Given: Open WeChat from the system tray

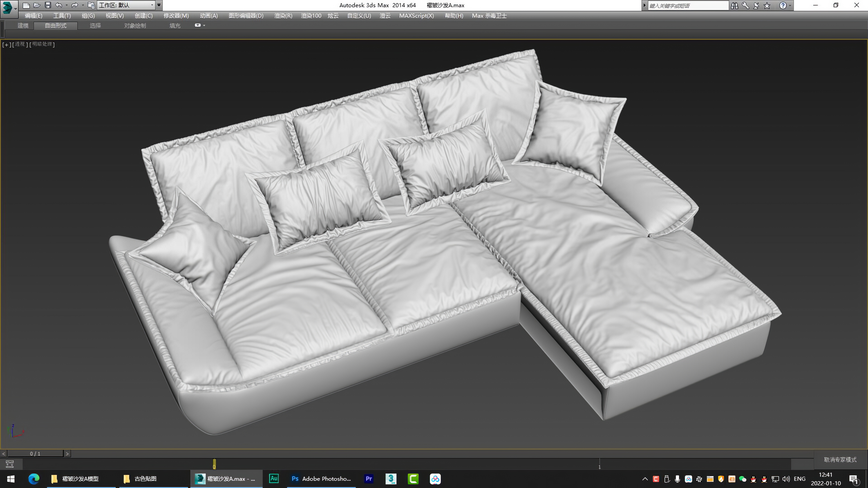Looking at the screenshot, I should 743,479.
